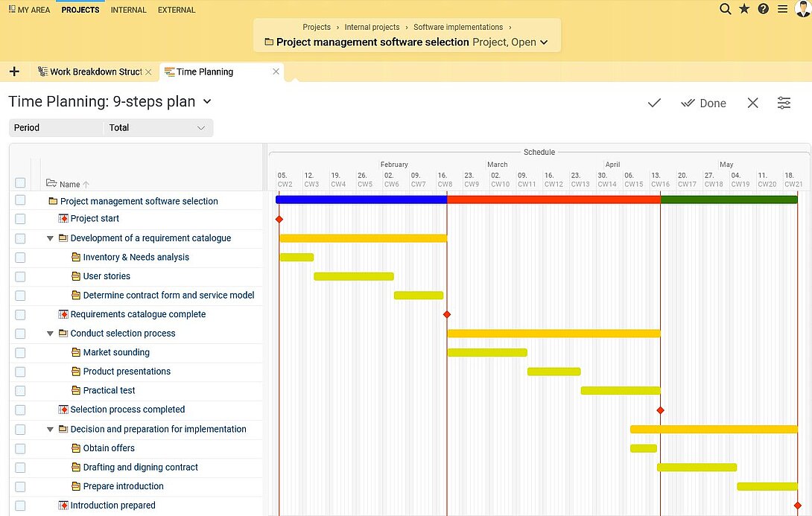Click the blue phase segment of project bar
Screen dimensions: 812x516
tap(361, 200)
